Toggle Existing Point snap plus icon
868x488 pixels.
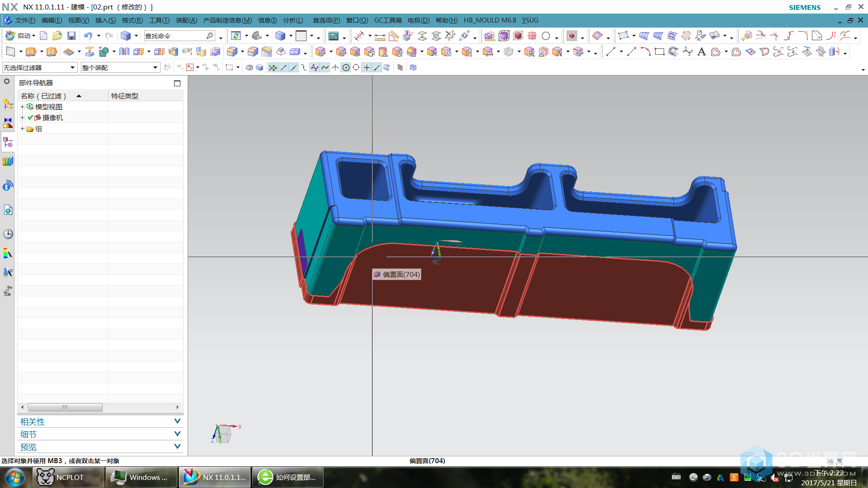click(x=367, y=68)
